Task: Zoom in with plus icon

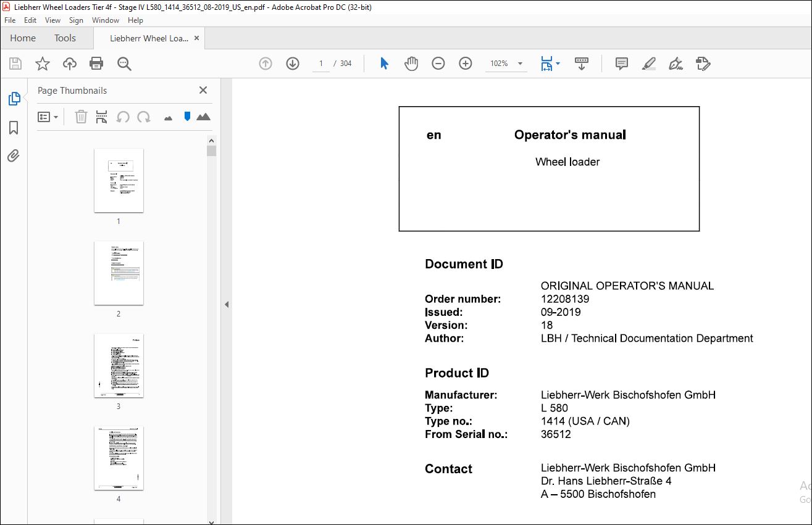Action: pyautogui.click(x=466, y=64)
